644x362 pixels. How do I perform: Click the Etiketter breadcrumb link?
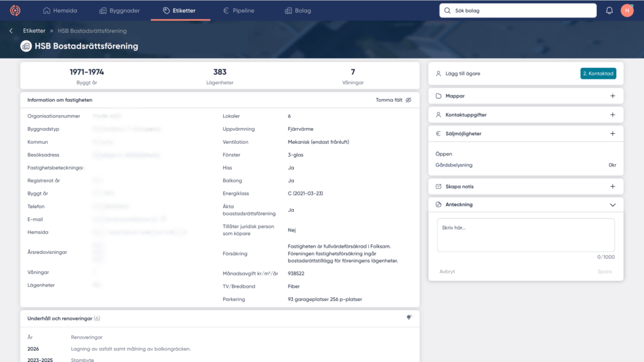(34, 31)
